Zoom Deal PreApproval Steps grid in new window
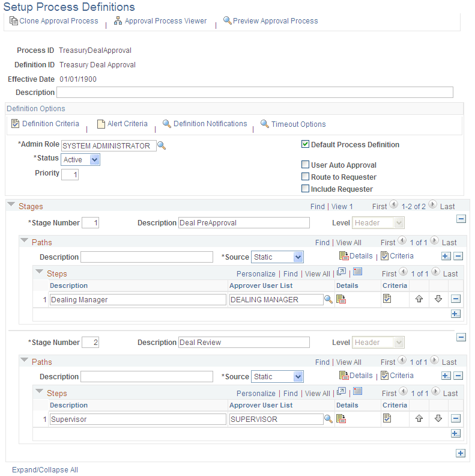This screenshot has height=476, width=475. [341, 272]
